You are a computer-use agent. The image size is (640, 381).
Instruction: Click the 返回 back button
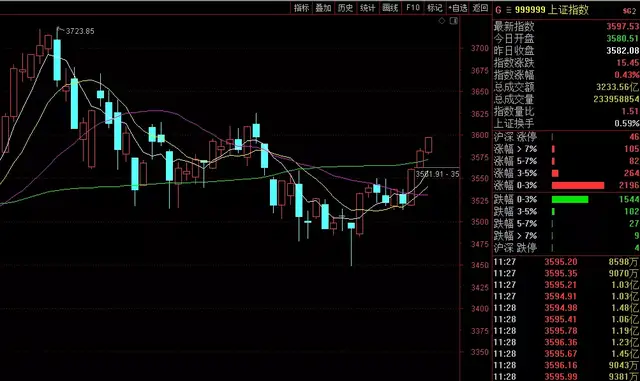click(x=480, y=8)
